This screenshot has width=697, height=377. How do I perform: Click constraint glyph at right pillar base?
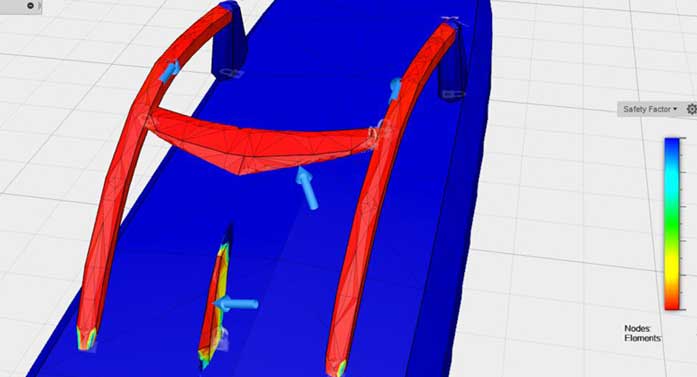coord(453,94)
